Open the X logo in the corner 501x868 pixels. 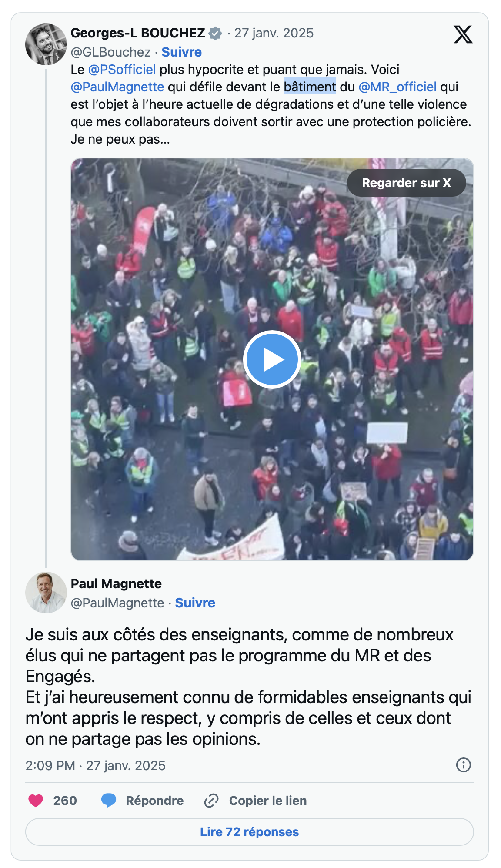463,34
